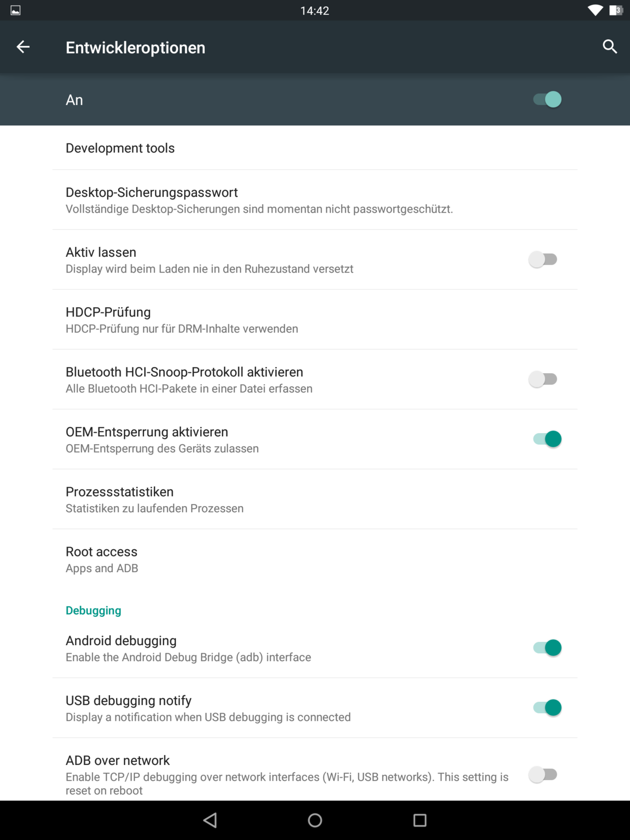Disable the OEM-Entsperrung switch

pyautogui.click(x=547, y=439)
